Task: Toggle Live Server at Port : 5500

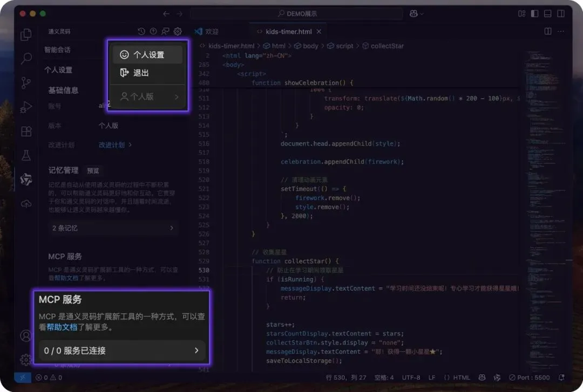Action: pyautogui.click(x=529, y=377)
